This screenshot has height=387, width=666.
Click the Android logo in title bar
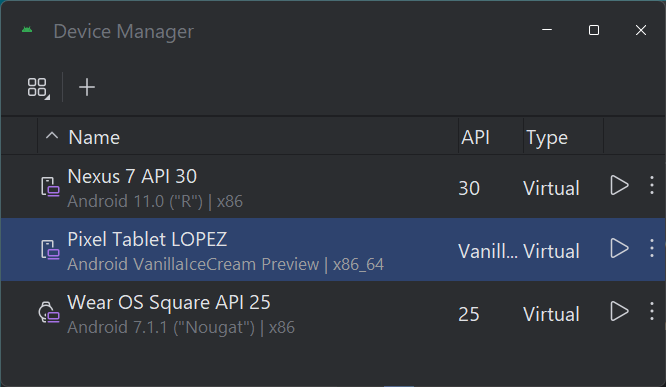pyautogui.click(x=27, y=30)
